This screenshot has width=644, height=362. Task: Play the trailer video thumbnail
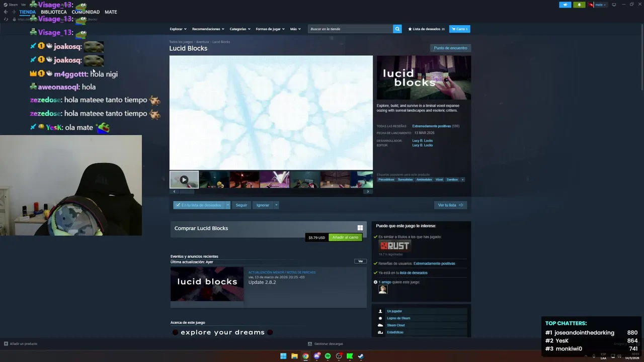(x=184, y=179)
